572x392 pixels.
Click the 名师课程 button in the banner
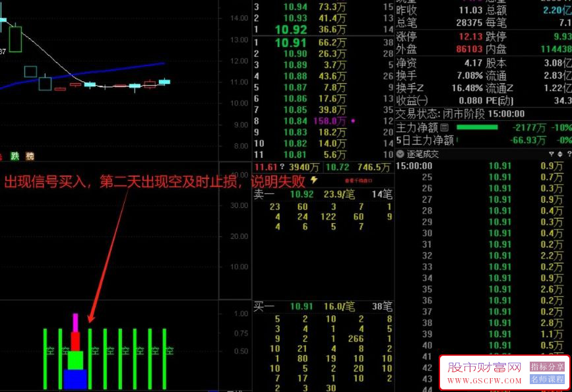(x=547, y=379)
